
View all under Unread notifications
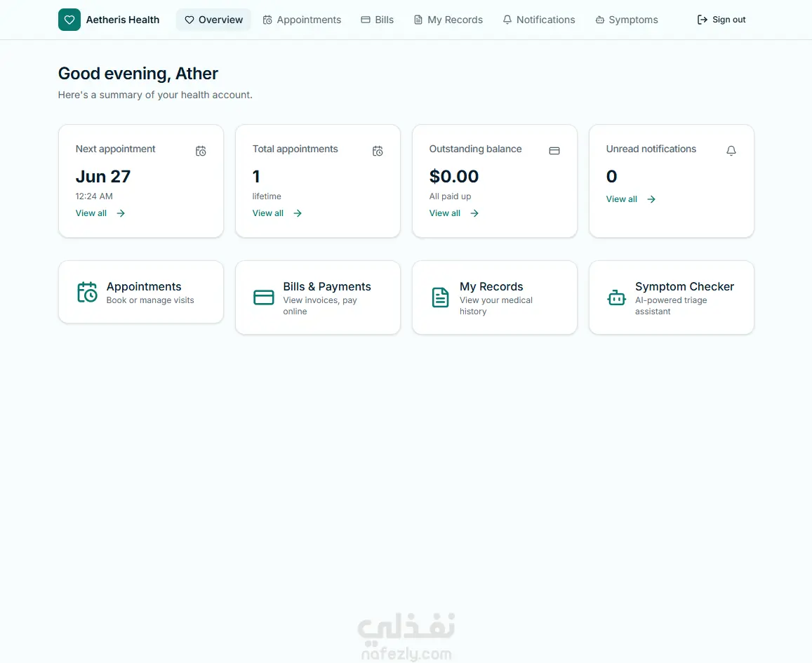click(631, 199)
